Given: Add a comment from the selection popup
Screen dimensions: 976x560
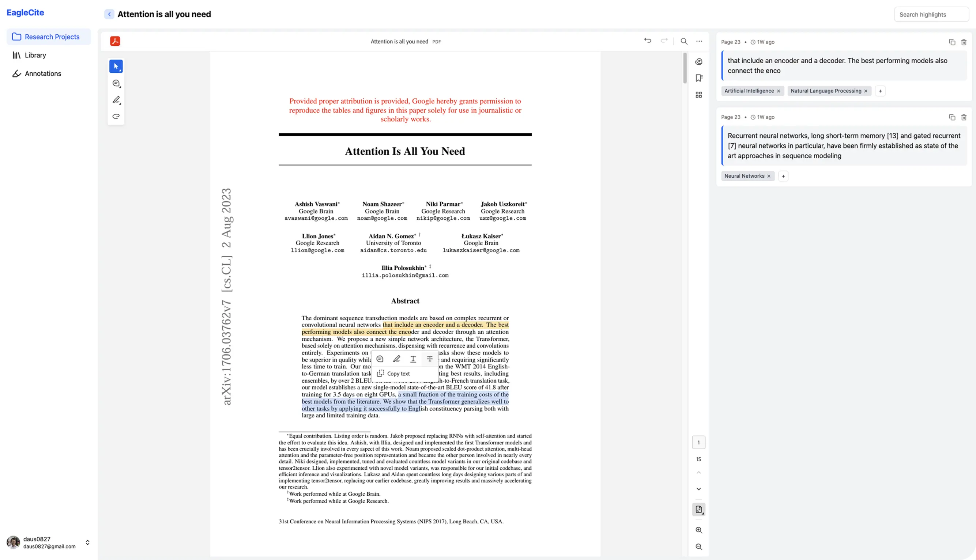Looking at the screenshot, I should point(380,359).
